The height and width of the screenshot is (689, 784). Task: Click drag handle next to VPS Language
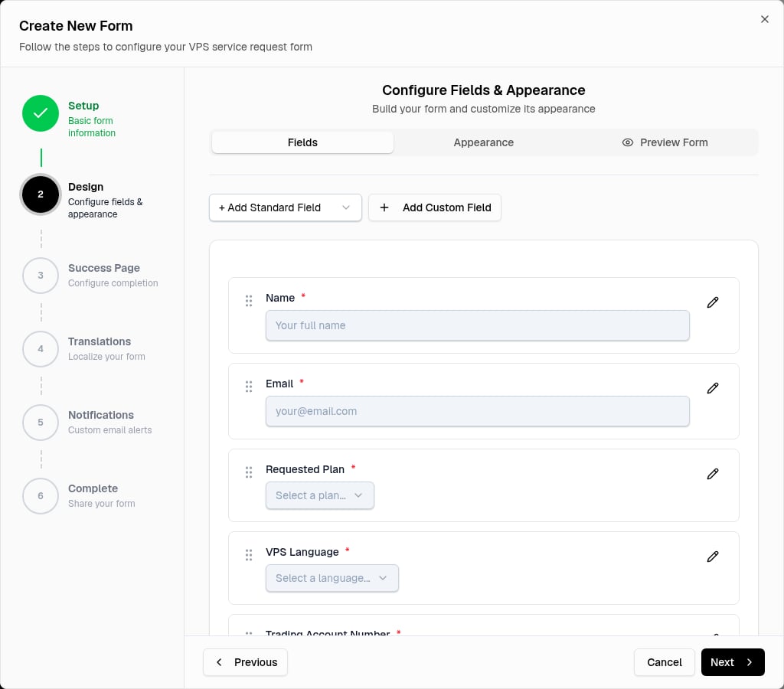(x=249, y=555)
